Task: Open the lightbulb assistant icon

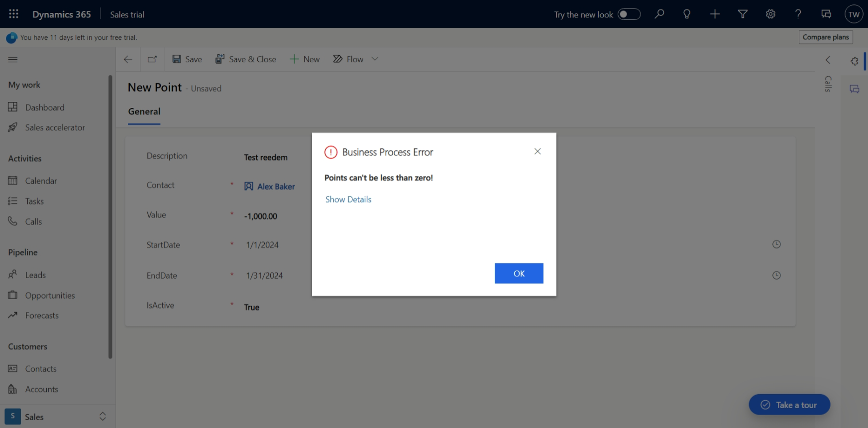Action: (x=687, y=14)
